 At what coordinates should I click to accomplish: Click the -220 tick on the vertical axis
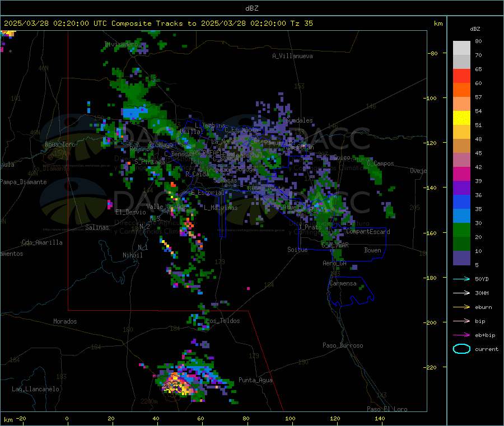(x=431, y=367)
